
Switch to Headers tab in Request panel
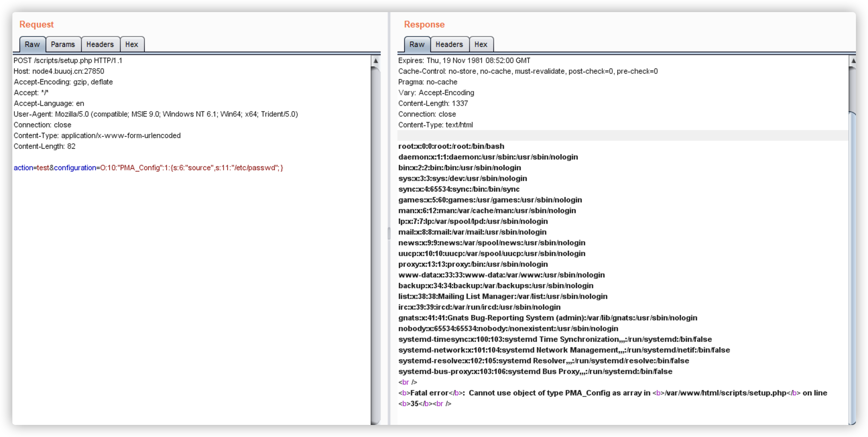(x=100, y=45)
